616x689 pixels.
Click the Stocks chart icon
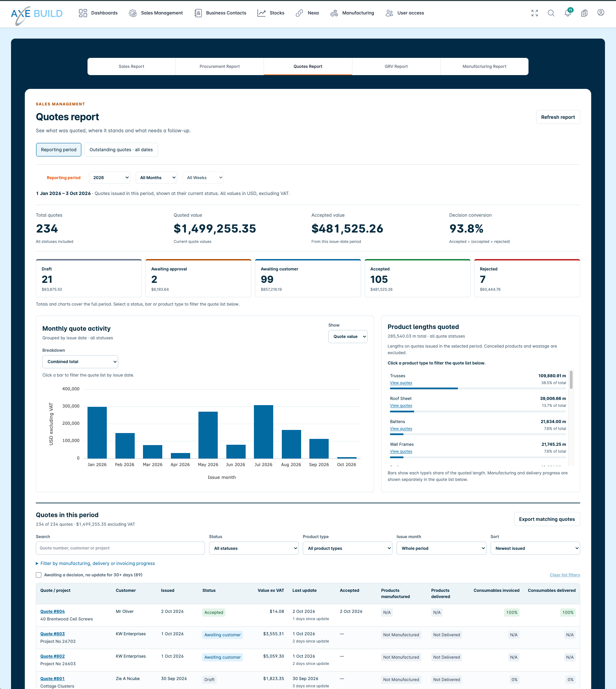click(261, 13)
